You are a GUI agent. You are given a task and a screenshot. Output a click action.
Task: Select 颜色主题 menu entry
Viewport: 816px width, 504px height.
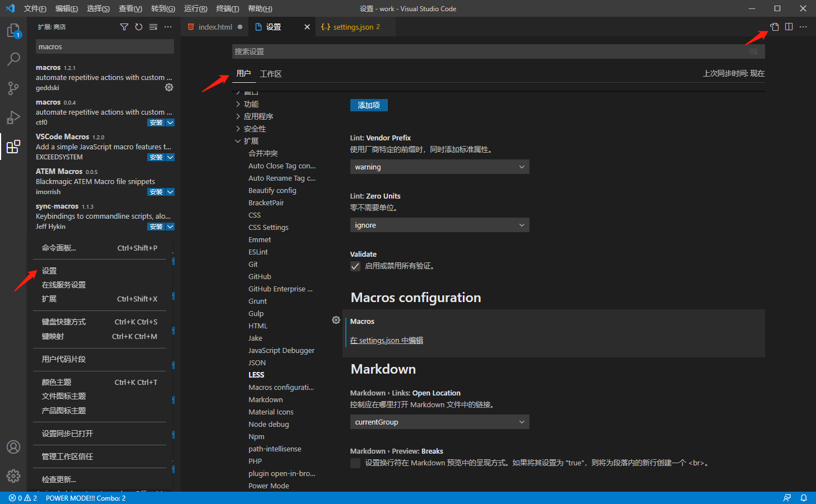[x=100, y=382]
